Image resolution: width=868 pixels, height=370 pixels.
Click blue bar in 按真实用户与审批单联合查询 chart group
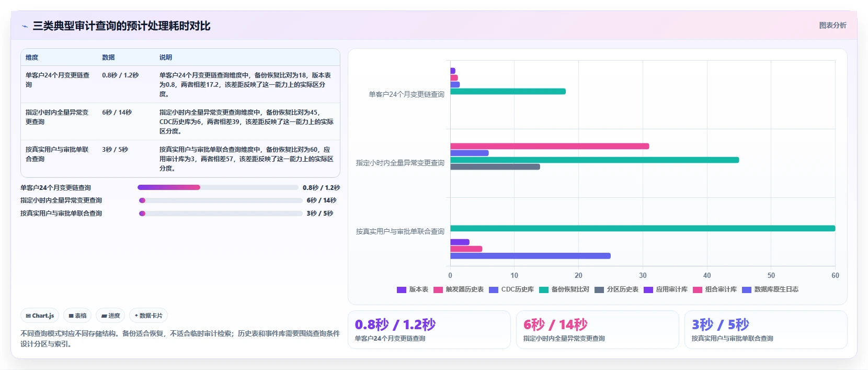pos(530,256)
